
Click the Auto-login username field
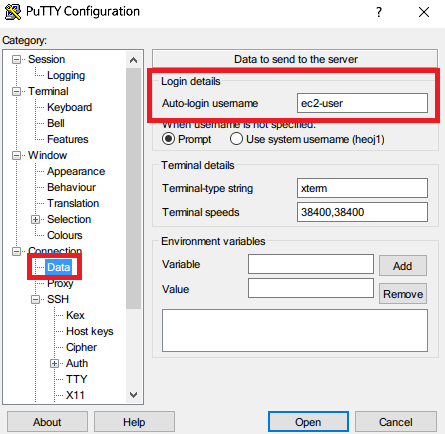(x=362, y=103)
